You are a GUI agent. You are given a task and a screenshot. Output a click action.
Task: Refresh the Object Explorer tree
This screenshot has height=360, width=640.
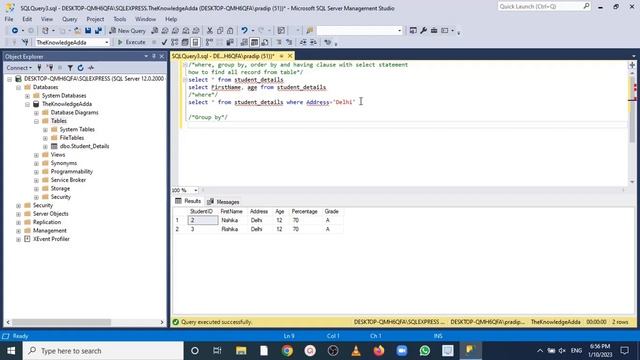(80, 68)
